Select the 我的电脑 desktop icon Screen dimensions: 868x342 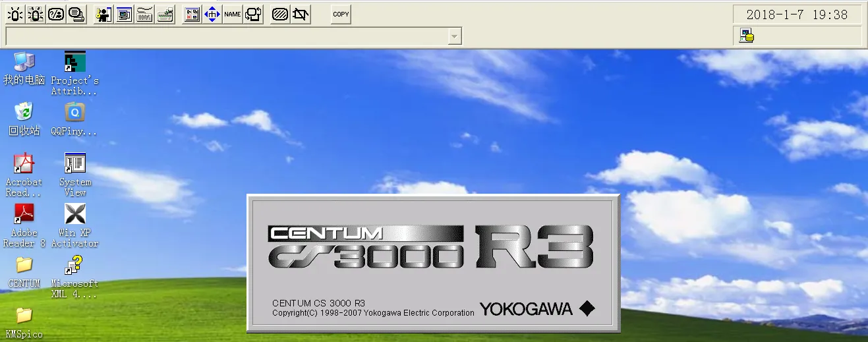pos(24,69)
